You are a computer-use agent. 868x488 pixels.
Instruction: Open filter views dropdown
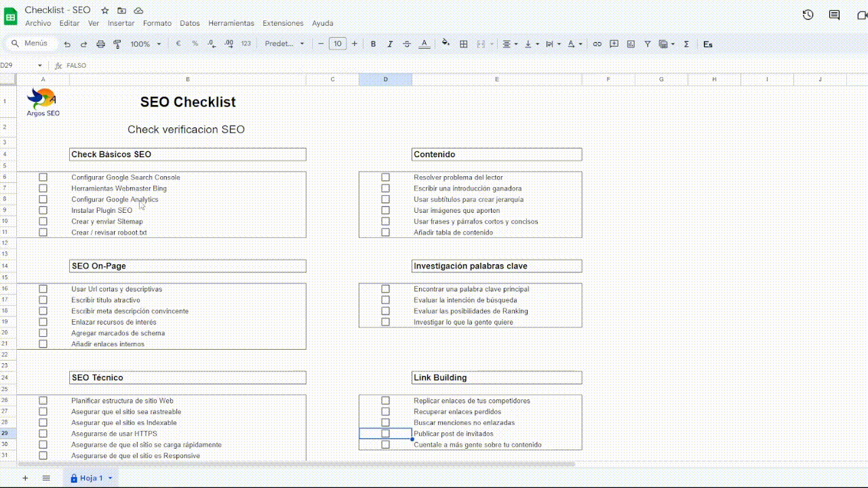(x=667, y=44)
